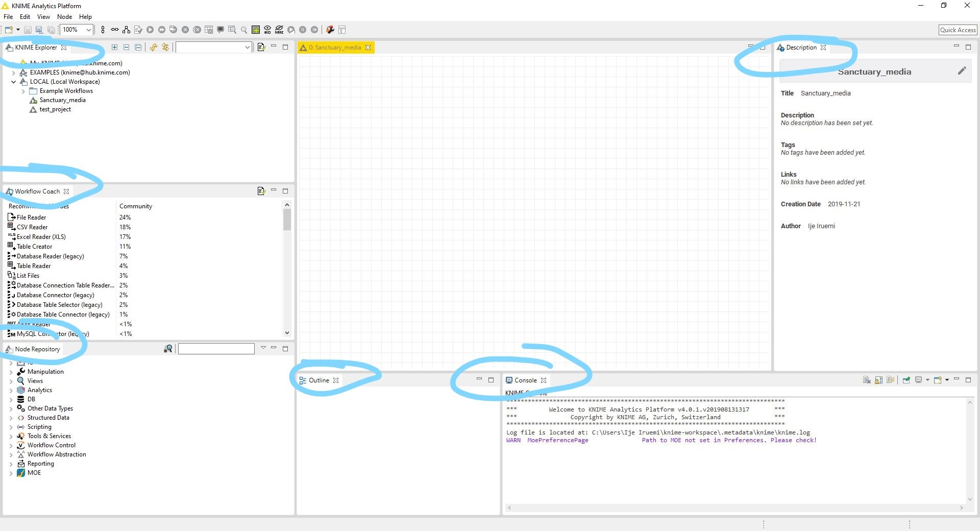Select the Sanctuary_media editor tab
The height and width of the screenshot is (531, 980).
[x=336, y=47]
